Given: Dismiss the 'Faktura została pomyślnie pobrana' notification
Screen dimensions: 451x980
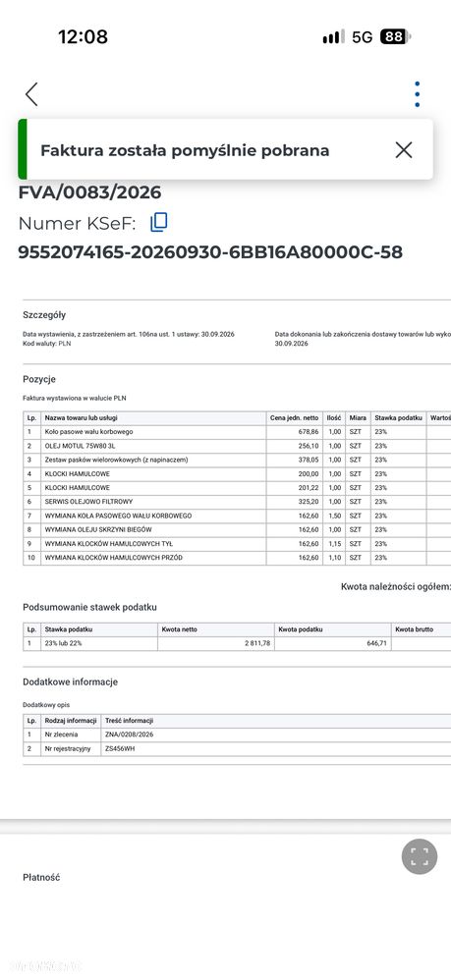Looking at the screenshot, I should [x=404, y=150].
